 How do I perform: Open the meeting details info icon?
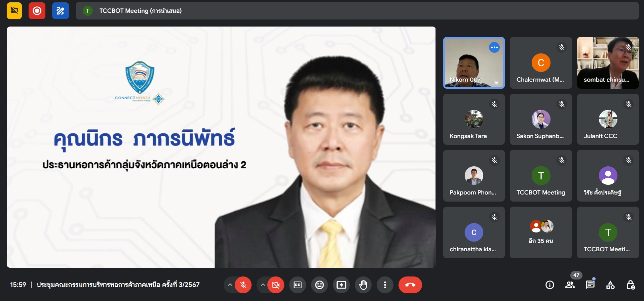click(550, 285)
